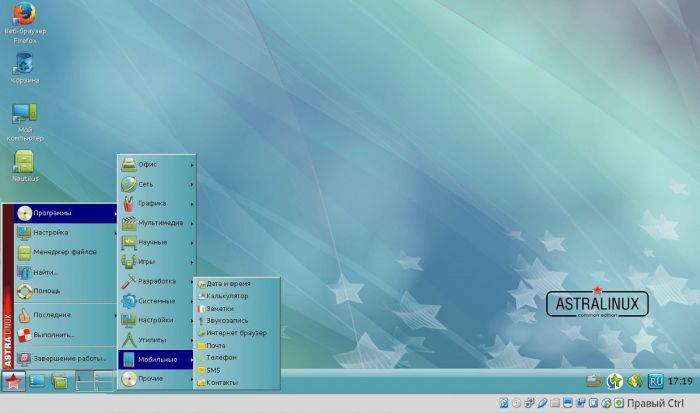Viewport: 700px width, 413px height.
Task: Expand the Игры submenu arrow
Action: 192,262
